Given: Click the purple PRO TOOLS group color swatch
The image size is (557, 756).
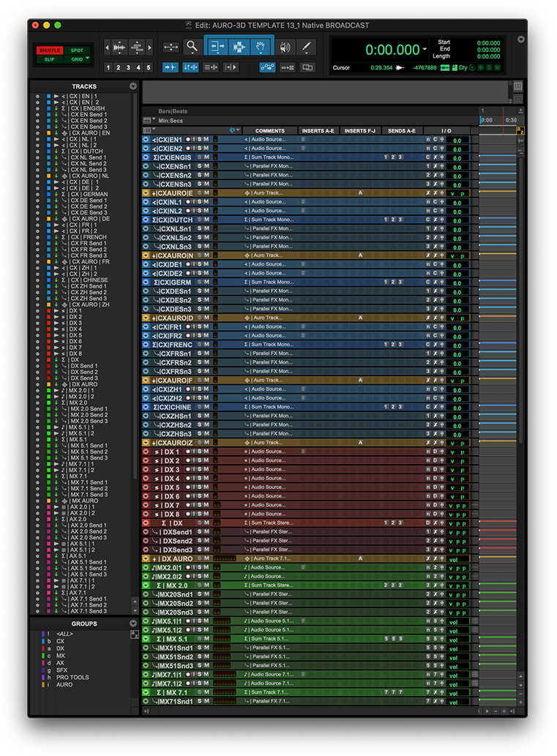Looking at the screenshot, I should 48,677.
